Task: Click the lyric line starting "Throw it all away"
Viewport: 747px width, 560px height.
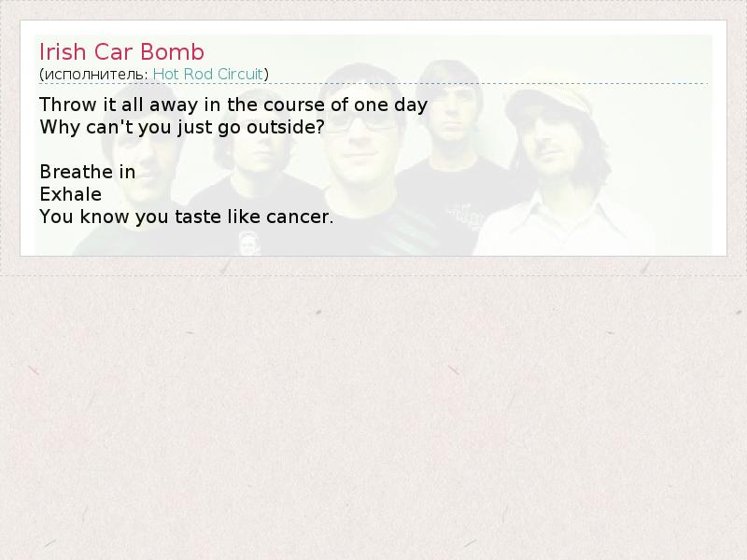Action: click(x=233, y=105)
